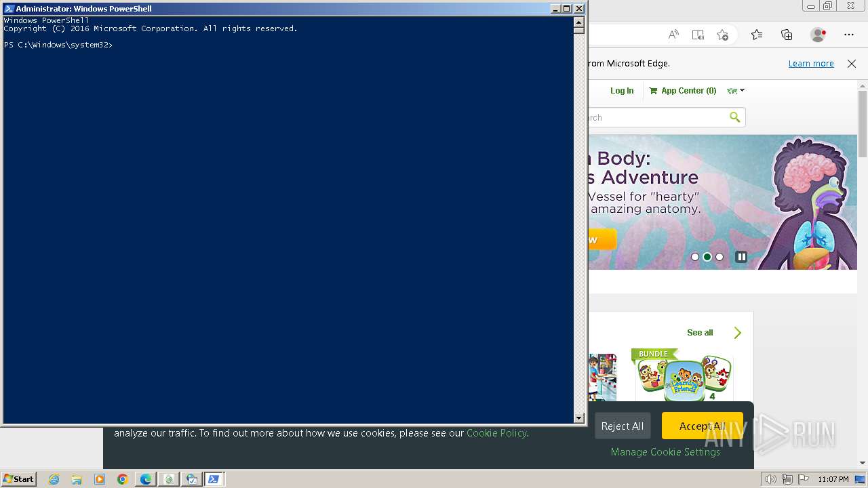Maximize the PowerShell window

(x=567, y=9)
